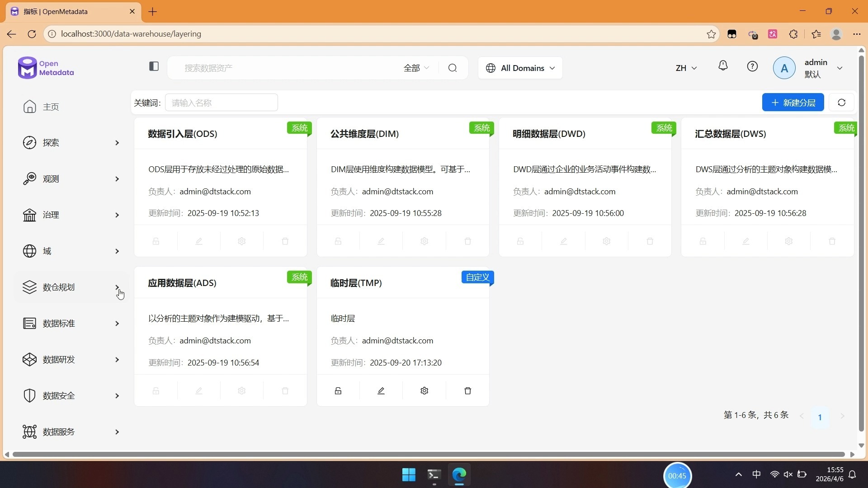The image size is (868, 488).
Task: Click the edit pencil on the 数据引入层(ODS) card
Action: [x=199, y=241]
